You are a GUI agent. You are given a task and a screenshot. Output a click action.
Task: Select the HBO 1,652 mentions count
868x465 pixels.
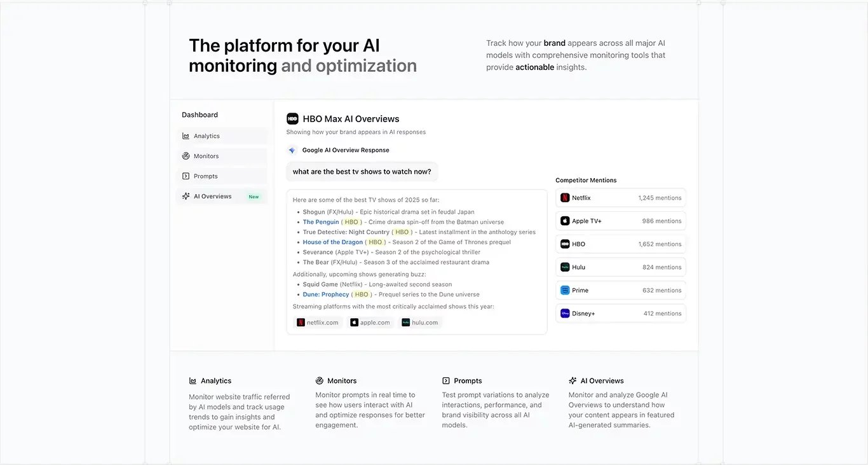pyautogui.click(x=660, y=244)
